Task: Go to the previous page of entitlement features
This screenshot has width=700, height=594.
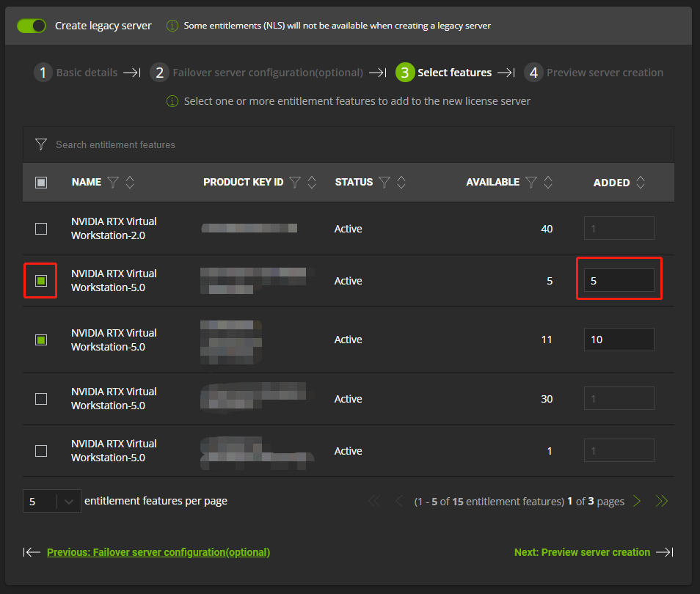Action: [x=399, y=501]
